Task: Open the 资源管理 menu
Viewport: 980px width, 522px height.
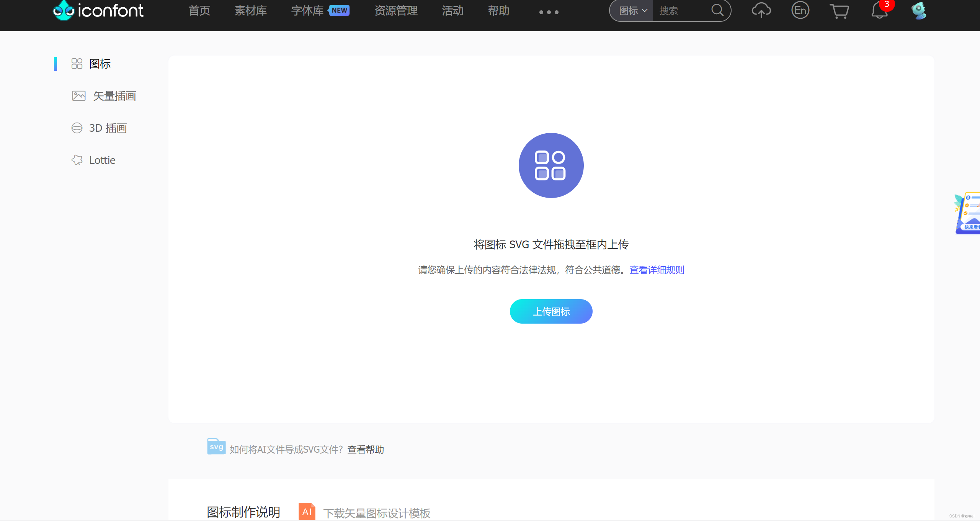Action: pyautogui.click(x=396, y=11)
